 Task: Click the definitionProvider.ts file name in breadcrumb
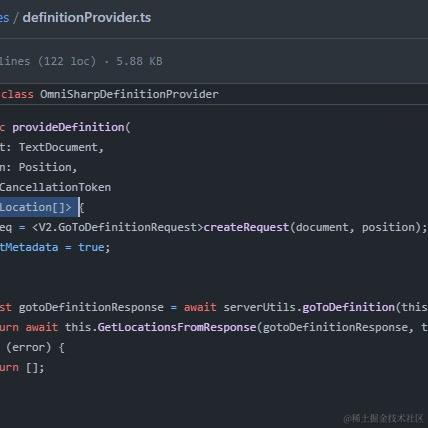point(87,17)
